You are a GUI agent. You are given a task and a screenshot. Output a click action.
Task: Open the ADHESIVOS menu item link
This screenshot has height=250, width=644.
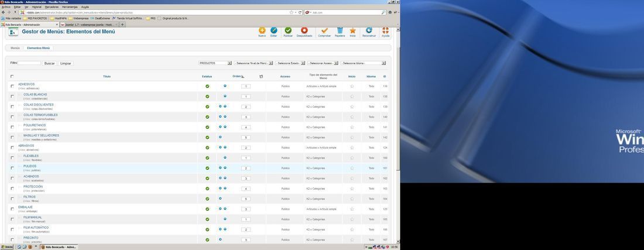[x=26, y=84]
